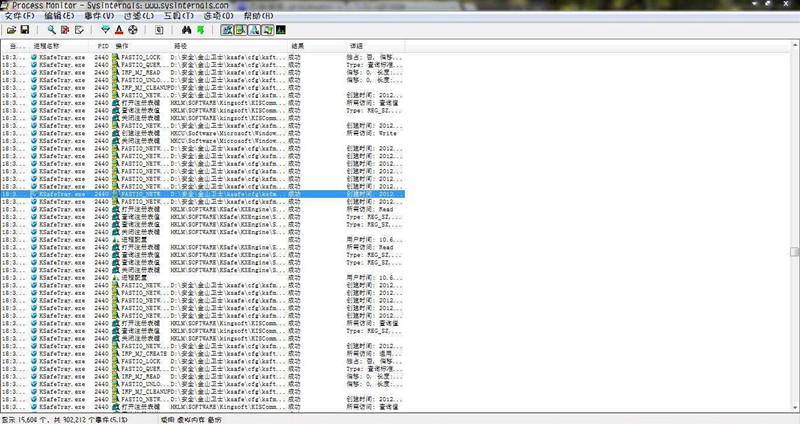
Task: Click the crosshair target window icon
Action: [133, 30]
